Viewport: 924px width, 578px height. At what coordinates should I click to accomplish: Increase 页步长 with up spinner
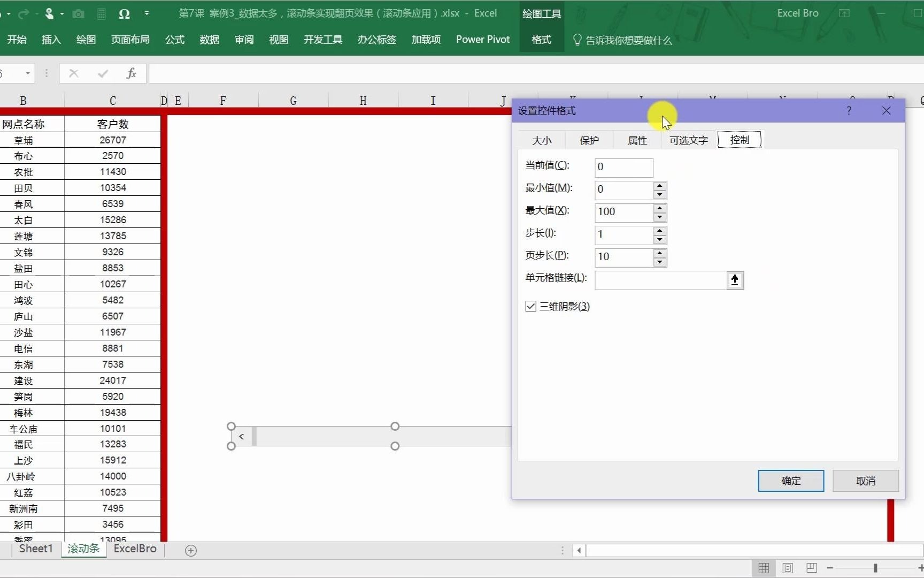point(660,253)
